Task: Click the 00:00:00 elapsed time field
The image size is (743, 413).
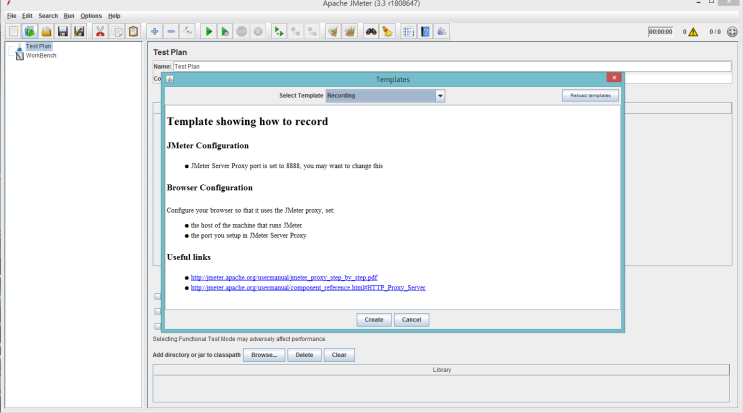Action: (660, 32)
